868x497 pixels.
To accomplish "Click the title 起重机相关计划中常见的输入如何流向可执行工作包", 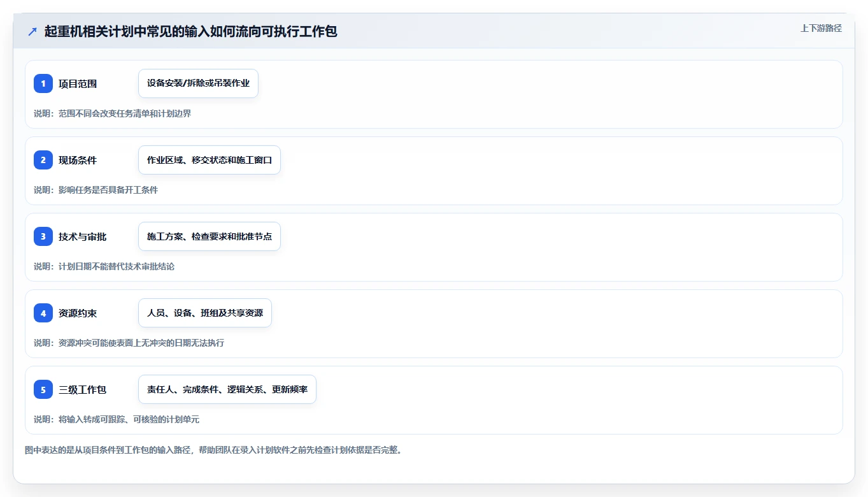I will (x=191, y=31).
